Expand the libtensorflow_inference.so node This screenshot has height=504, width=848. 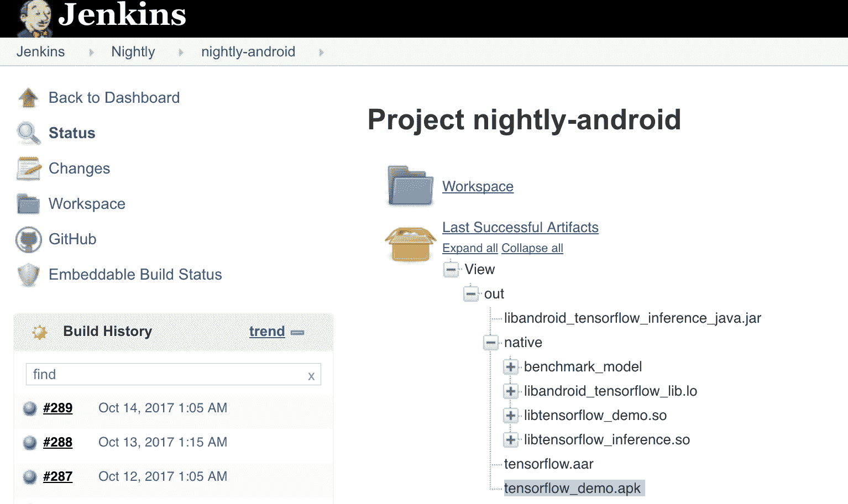pos(511,440)
